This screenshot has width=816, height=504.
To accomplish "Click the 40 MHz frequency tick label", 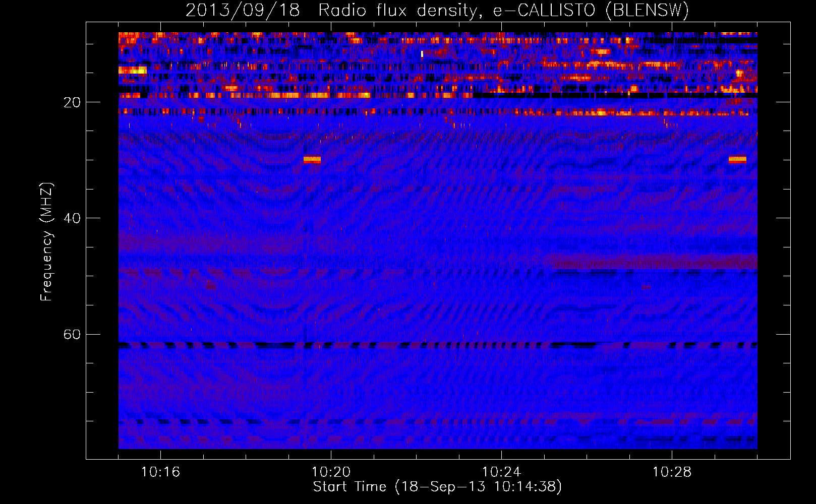I will coord(72,218).
